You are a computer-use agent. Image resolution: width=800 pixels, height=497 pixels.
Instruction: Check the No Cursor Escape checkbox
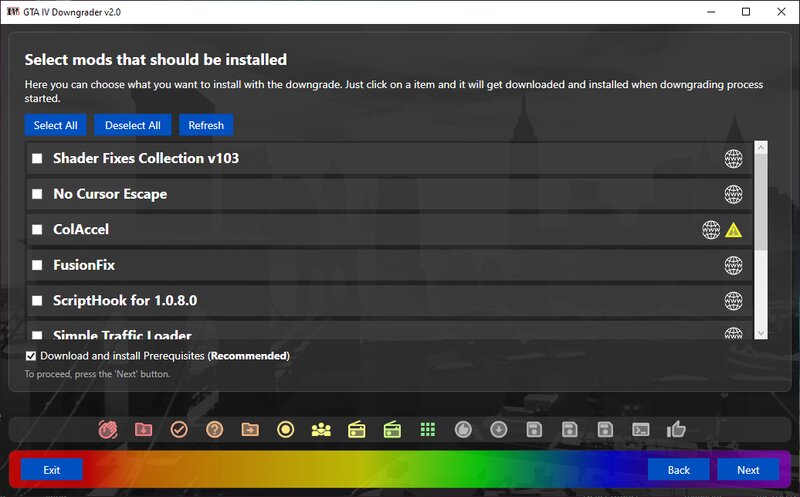(37, 194)
